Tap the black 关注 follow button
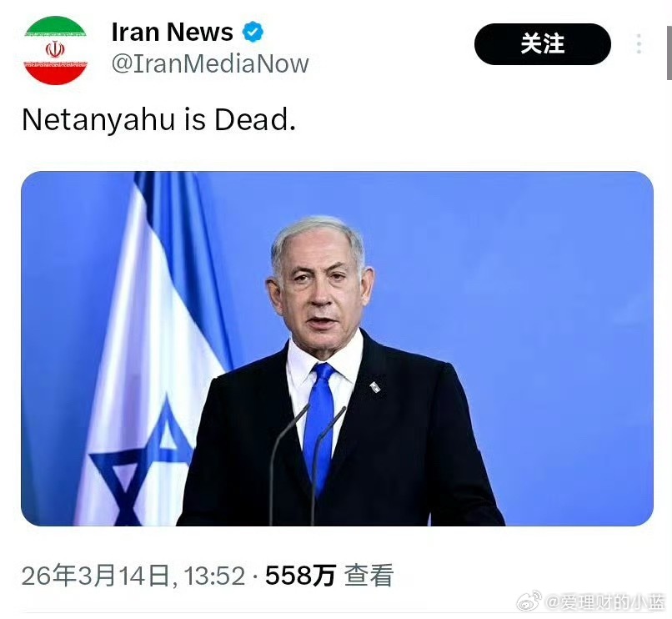Viewport: 672px width, 619px height. click(542, 44)
